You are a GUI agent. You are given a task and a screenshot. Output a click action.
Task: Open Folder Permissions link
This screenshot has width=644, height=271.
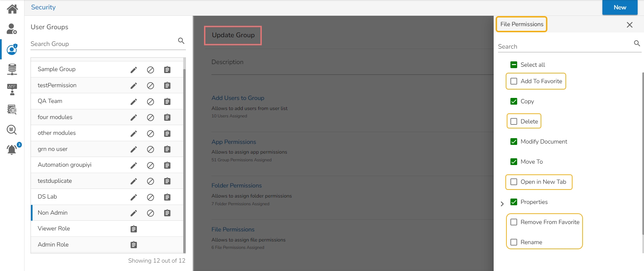(237, 185)
